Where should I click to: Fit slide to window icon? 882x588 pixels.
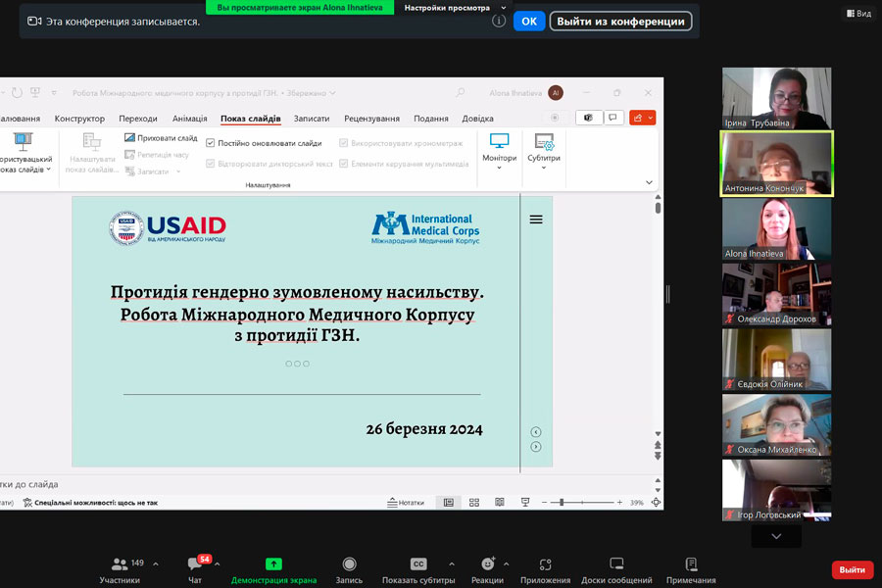point(656,503)
